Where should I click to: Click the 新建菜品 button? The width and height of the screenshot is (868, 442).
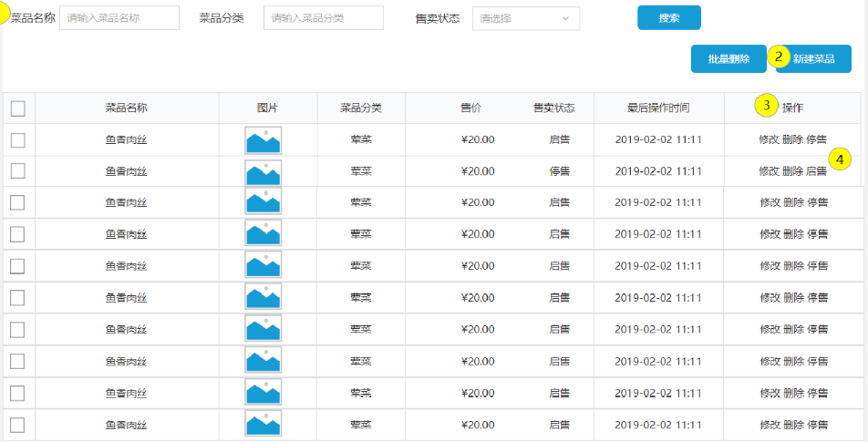[x=813, y=59]
